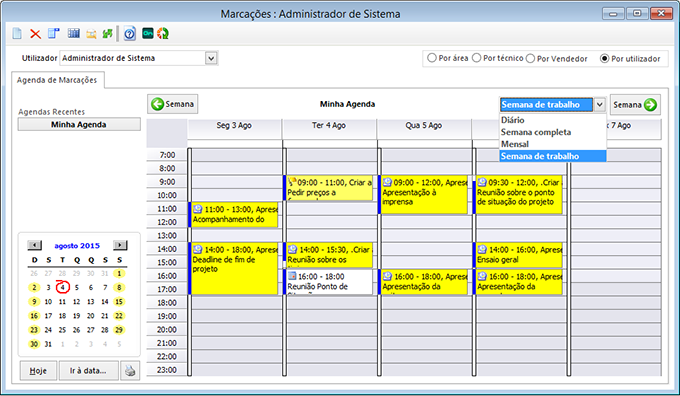Click the orange and green refresh circle icon
The height and width of the screenshot is (396, 680).
pos(163,33)
